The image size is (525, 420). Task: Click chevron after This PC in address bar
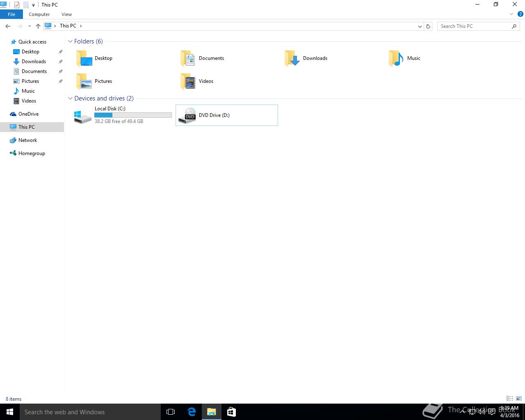click(x=81, y=26)
